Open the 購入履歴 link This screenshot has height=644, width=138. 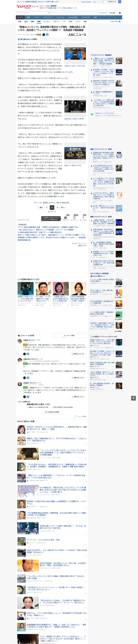click(112, 13)
